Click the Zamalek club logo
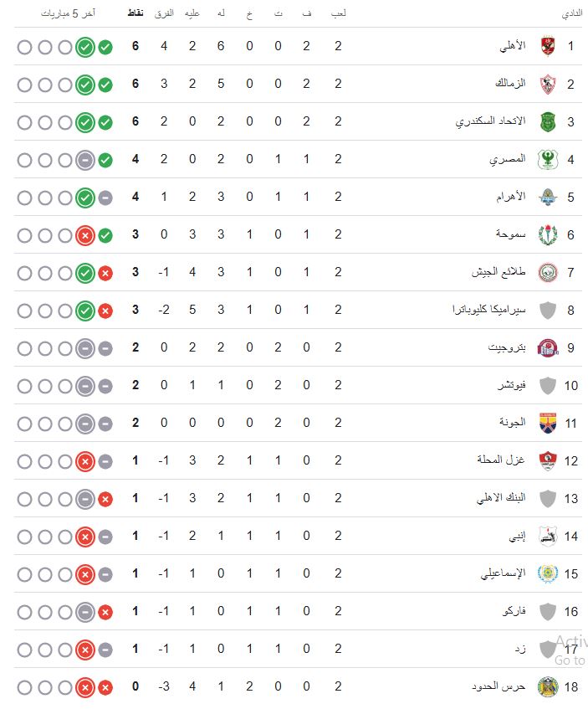588x709 pixels. click(548, 84)
